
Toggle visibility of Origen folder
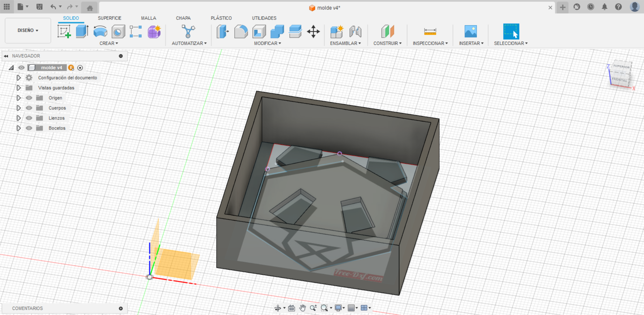29,98
